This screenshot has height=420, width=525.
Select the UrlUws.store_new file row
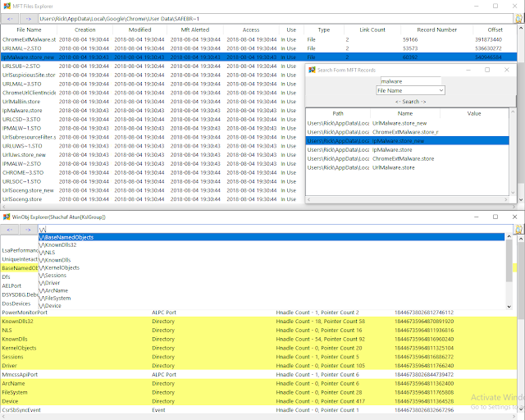pos(153,155)
